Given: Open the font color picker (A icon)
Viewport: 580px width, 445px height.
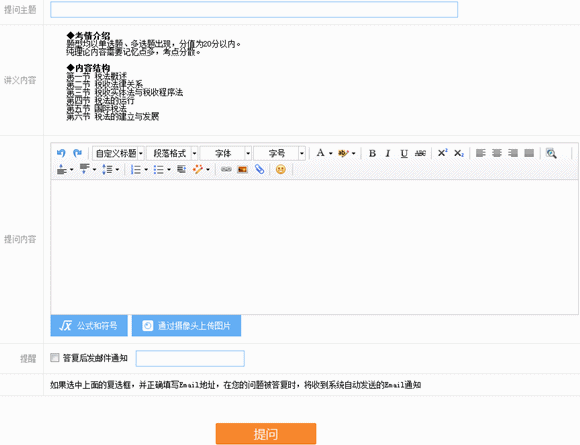Looking at the screenshot, I should [x=320, y=153].
